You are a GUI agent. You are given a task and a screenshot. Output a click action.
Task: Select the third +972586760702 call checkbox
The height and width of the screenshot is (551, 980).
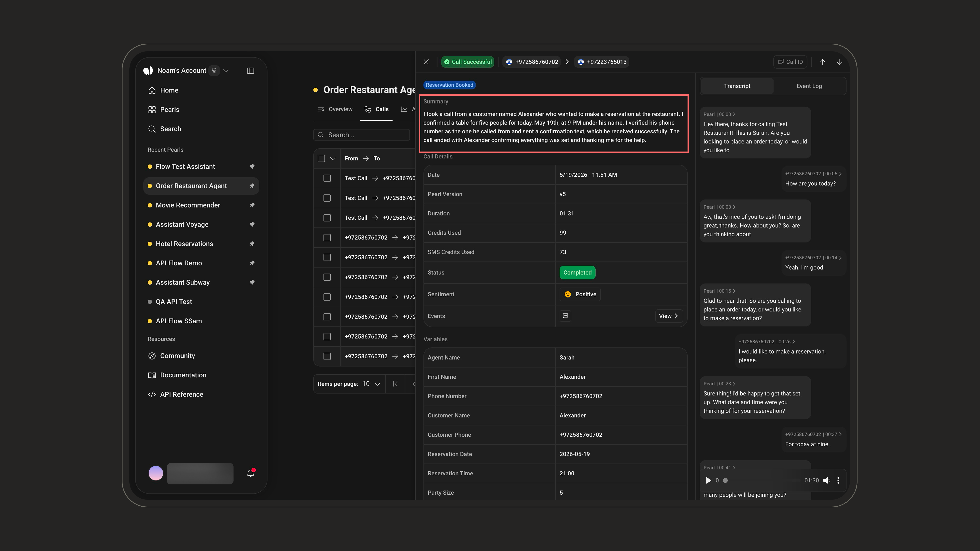[x=327, y=277]
